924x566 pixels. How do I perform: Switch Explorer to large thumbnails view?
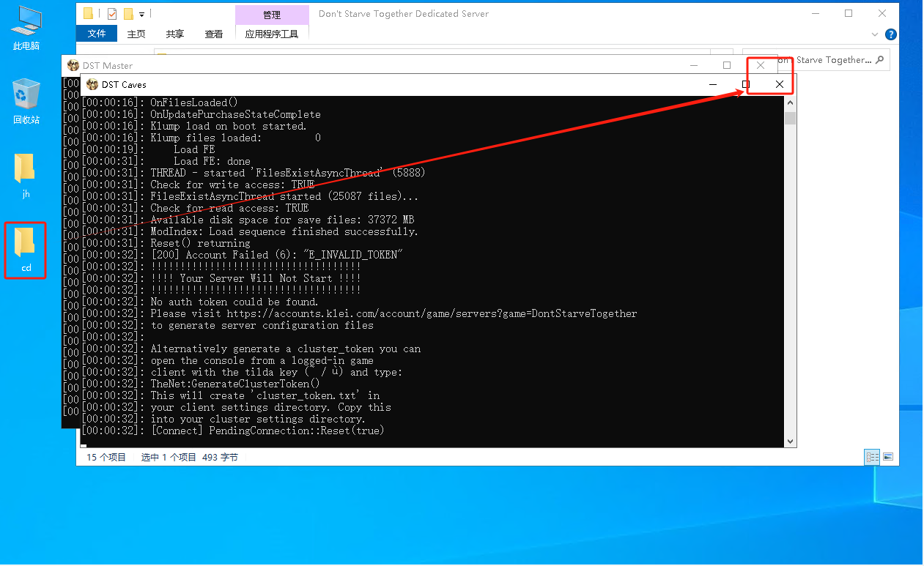(888, 457)
